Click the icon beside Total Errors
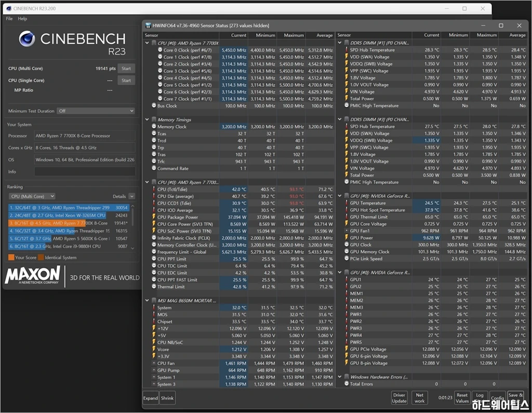Image resolution: width=532 pixels, height=413 pixels. pos(347,383)
